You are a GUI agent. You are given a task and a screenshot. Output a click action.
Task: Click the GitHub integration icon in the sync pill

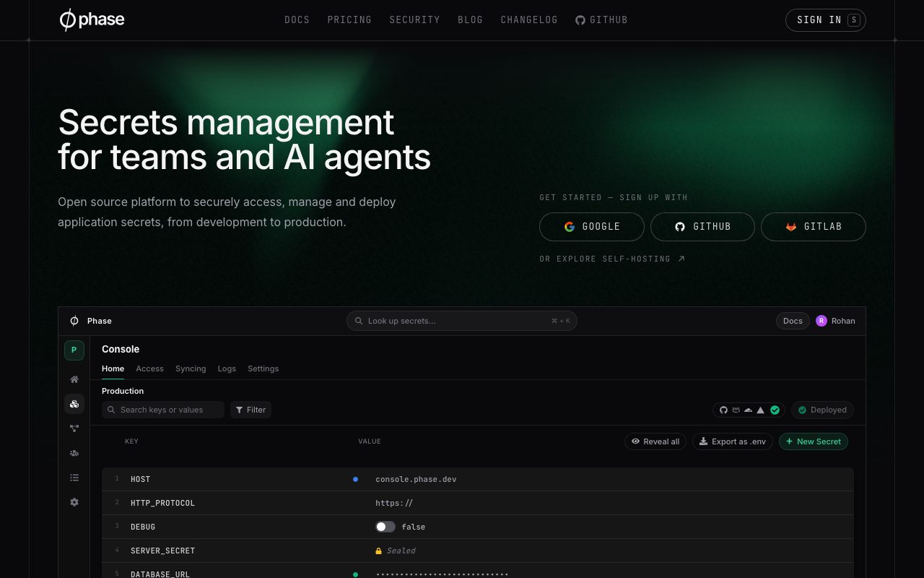(x=723, y=410)
